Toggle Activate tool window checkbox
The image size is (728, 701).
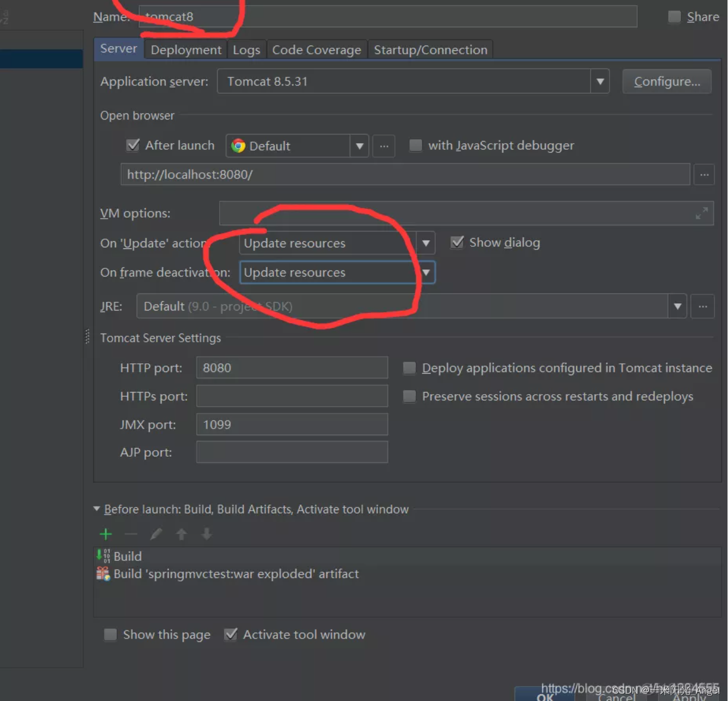tap(231, 635)
